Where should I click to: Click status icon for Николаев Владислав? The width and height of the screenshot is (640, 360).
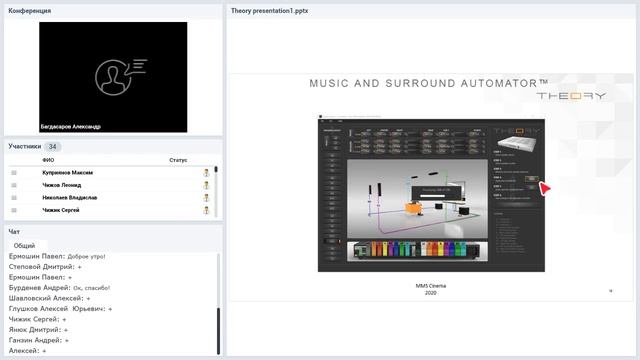(207, 198)
